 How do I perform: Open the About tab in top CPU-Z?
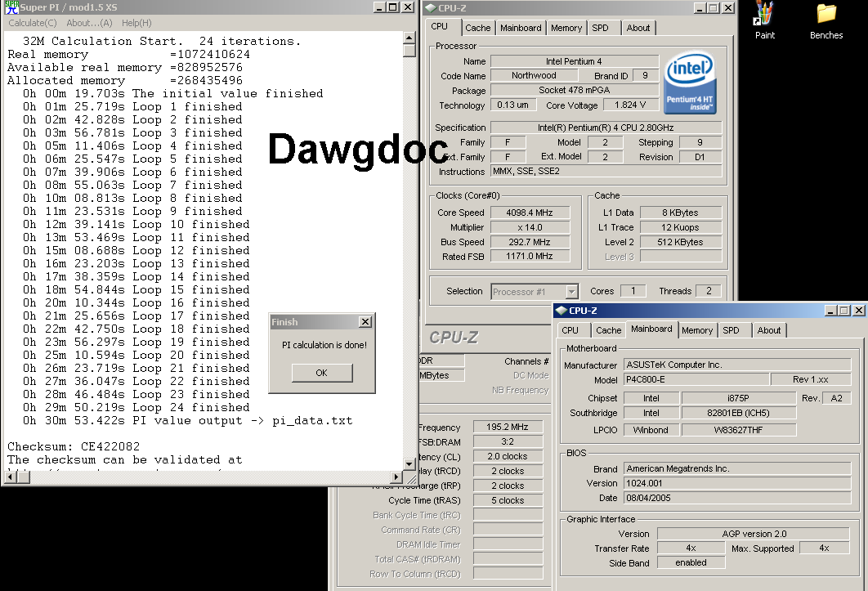pos(638,28)
